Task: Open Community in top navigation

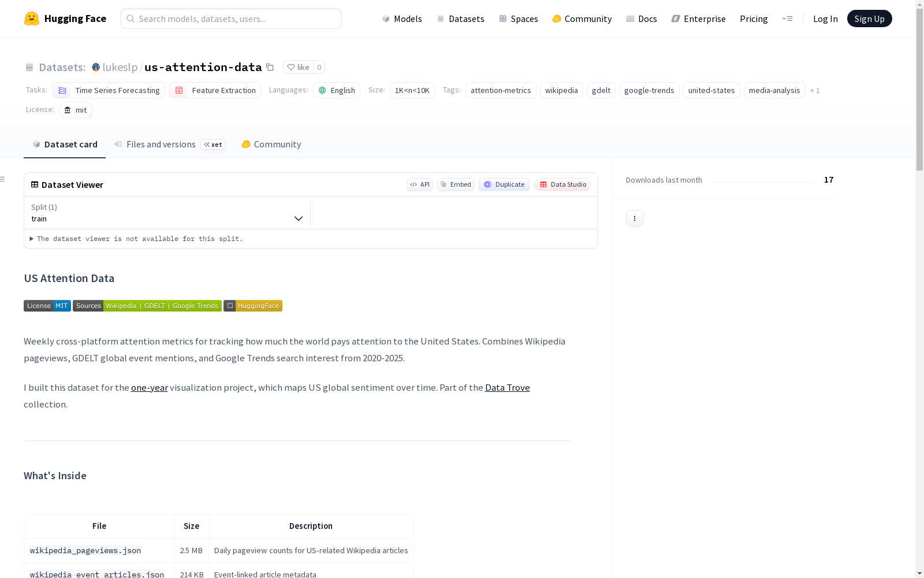Action: 582,18
